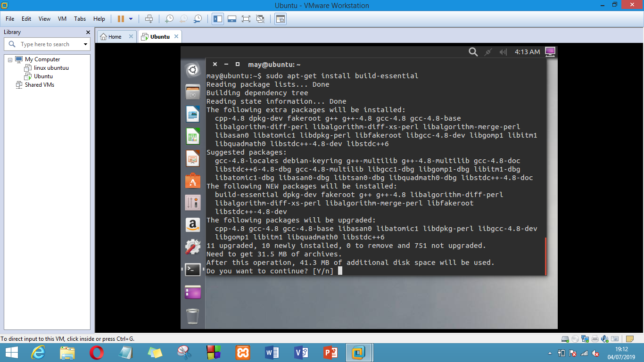Screen dimensions: 644x362
Task: Click the sound card status icon
Action: pos(605,339)
